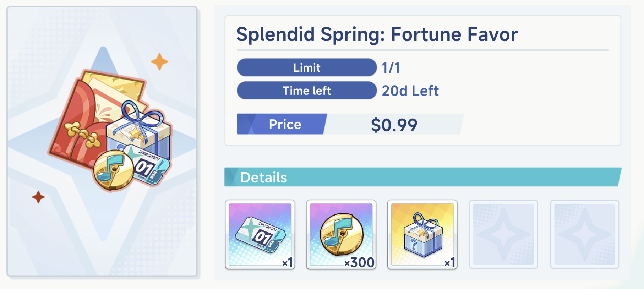The width and height of the screenshot is (644, 289).
Task: Select the first empty reward slot
Action: click(503, 234)
